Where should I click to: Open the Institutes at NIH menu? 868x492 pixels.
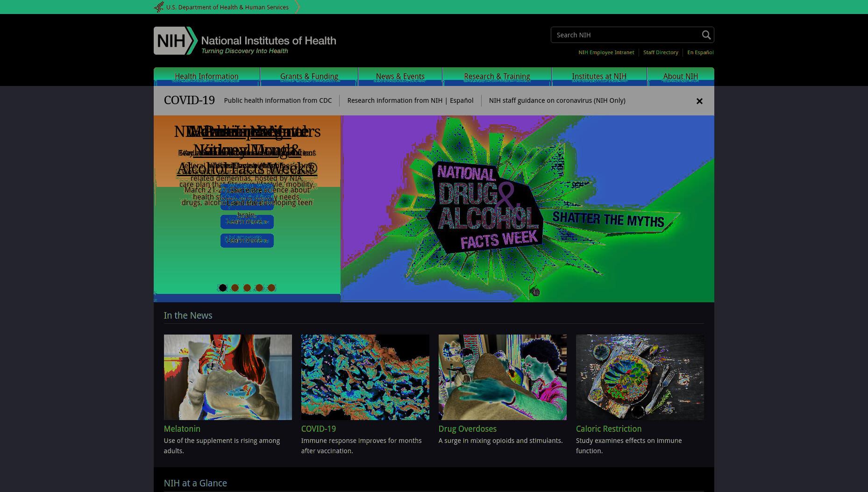click(599, 77)
